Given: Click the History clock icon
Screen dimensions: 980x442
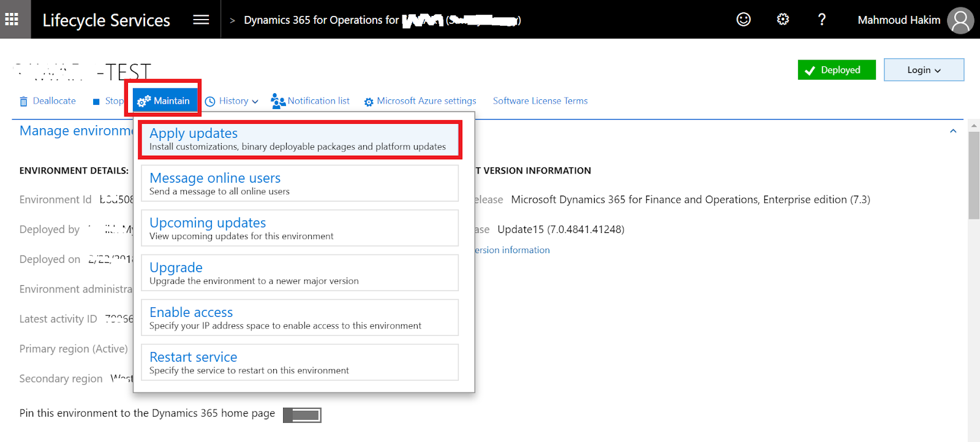Looking at the screenshot, I should [210, 101].
